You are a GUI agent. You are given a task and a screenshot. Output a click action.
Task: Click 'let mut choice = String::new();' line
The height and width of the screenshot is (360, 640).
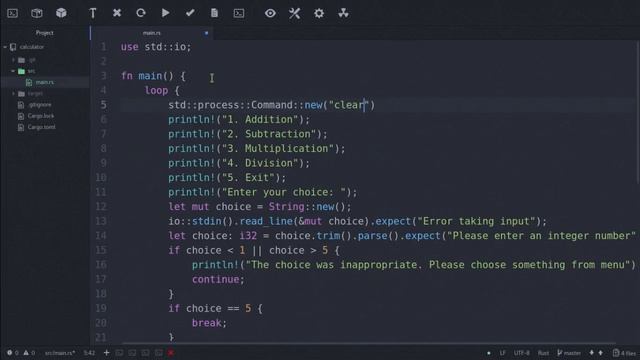click(x=260, y=207)
